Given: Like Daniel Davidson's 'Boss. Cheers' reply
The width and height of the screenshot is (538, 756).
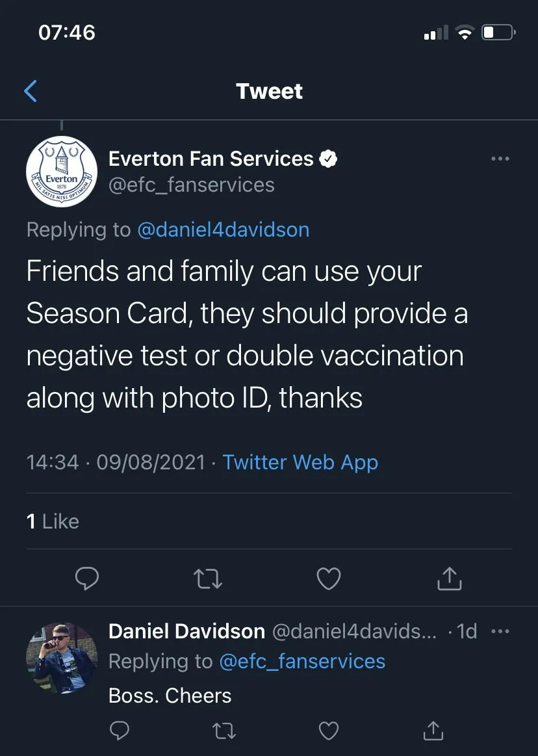Looking at the screenshot, I should (x=329, y=731).
